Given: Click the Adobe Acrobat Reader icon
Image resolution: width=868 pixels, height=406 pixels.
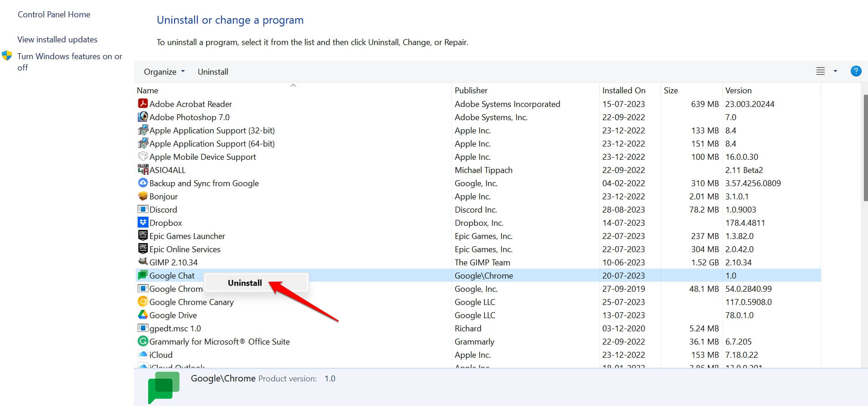Looking at the screenshot, I should (143, 104).
